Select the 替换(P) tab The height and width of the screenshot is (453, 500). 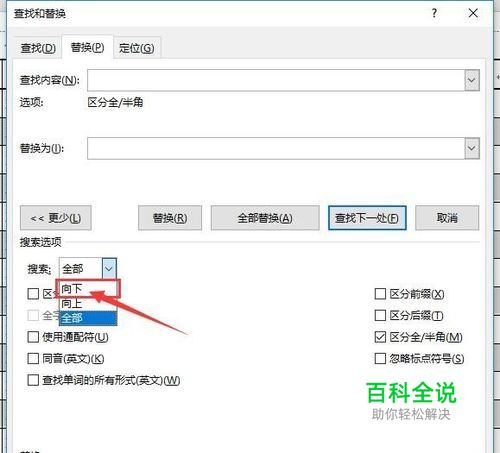[x=87, y=47]
